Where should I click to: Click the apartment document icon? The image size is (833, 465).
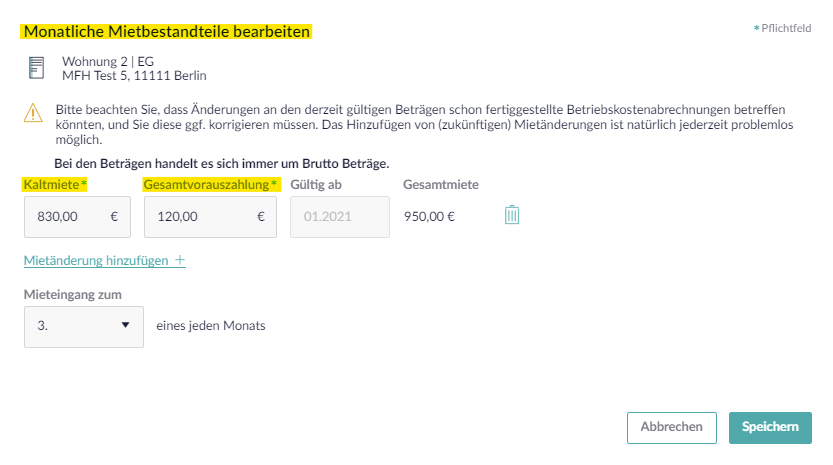(x=36, y=68)
